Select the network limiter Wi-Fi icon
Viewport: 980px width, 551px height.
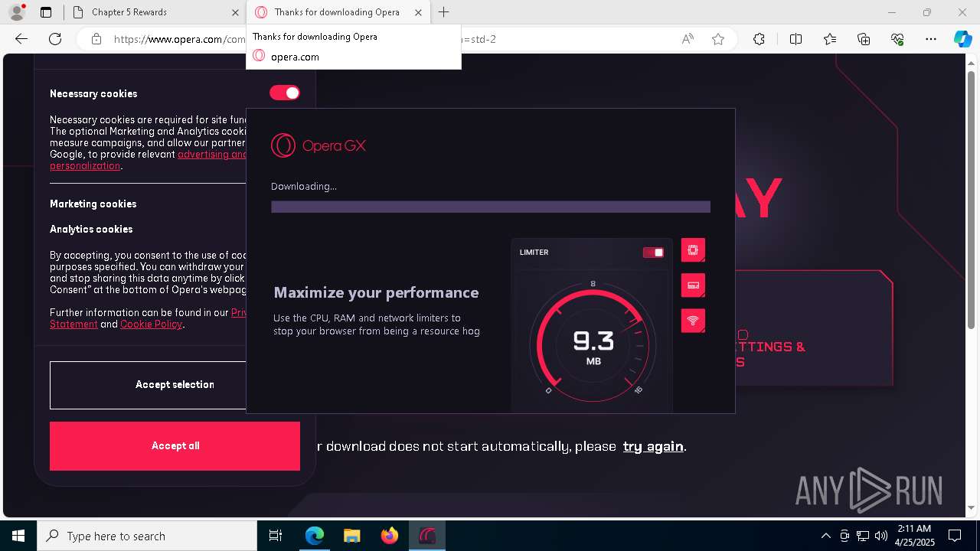tap(693, 321)
